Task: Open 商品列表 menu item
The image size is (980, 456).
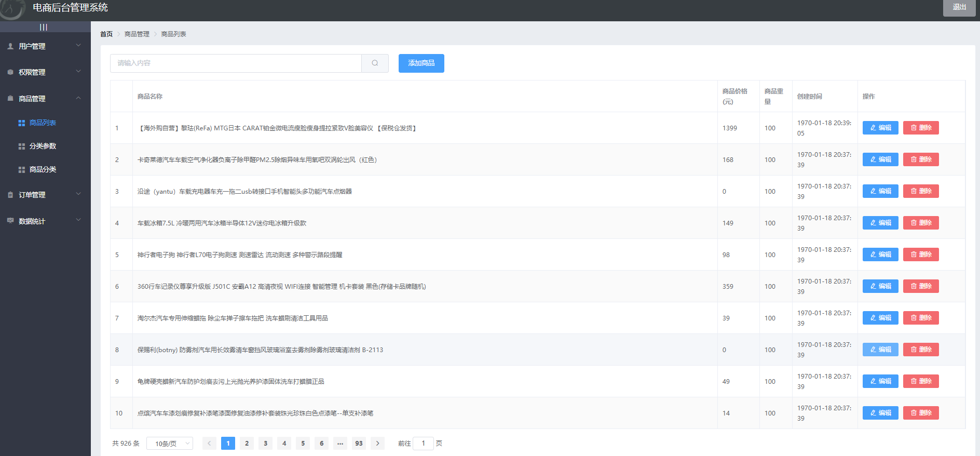Action: tap(45, 123)
